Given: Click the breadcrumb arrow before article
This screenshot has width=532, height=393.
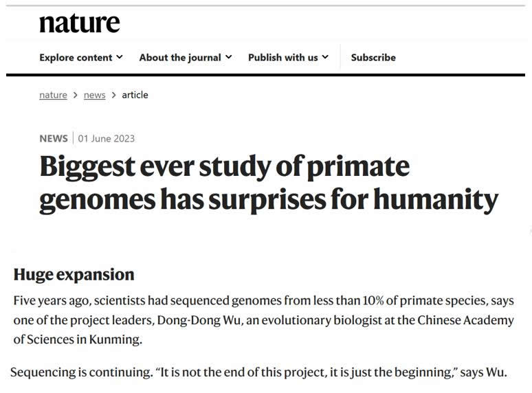Looking at the screenshot, I should (x=114, y=95).
